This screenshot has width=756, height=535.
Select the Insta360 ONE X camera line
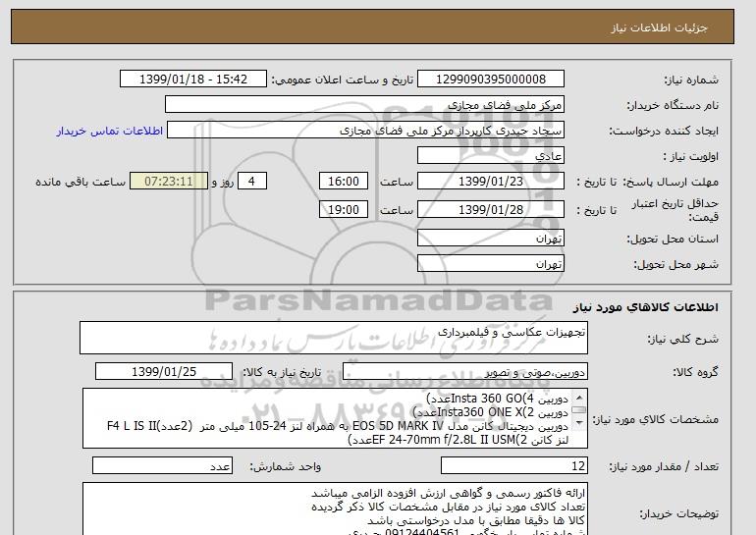coord(490,412)
